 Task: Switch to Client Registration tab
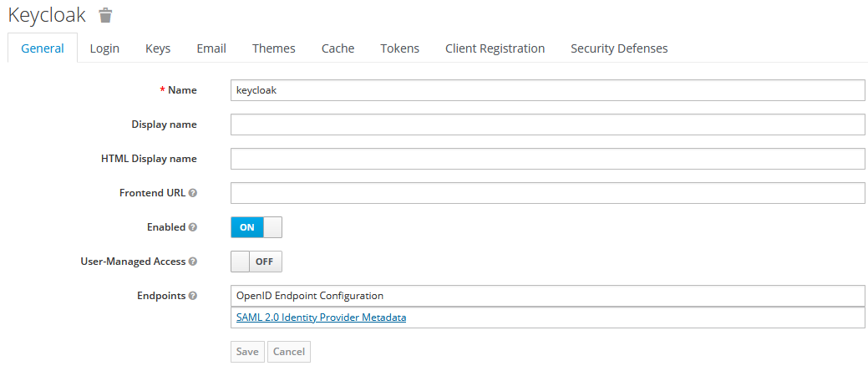[495, 48]
